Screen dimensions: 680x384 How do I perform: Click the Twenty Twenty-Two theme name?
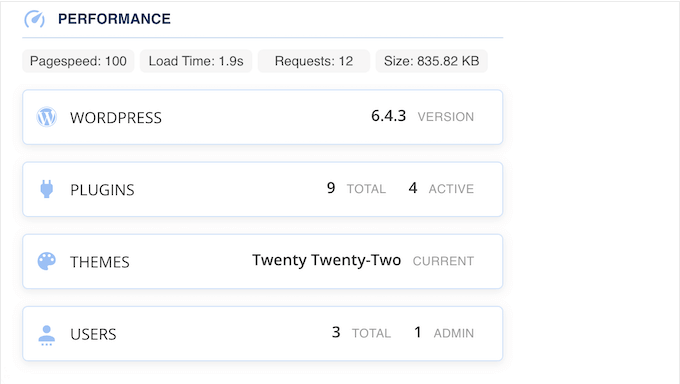point(327,260)
